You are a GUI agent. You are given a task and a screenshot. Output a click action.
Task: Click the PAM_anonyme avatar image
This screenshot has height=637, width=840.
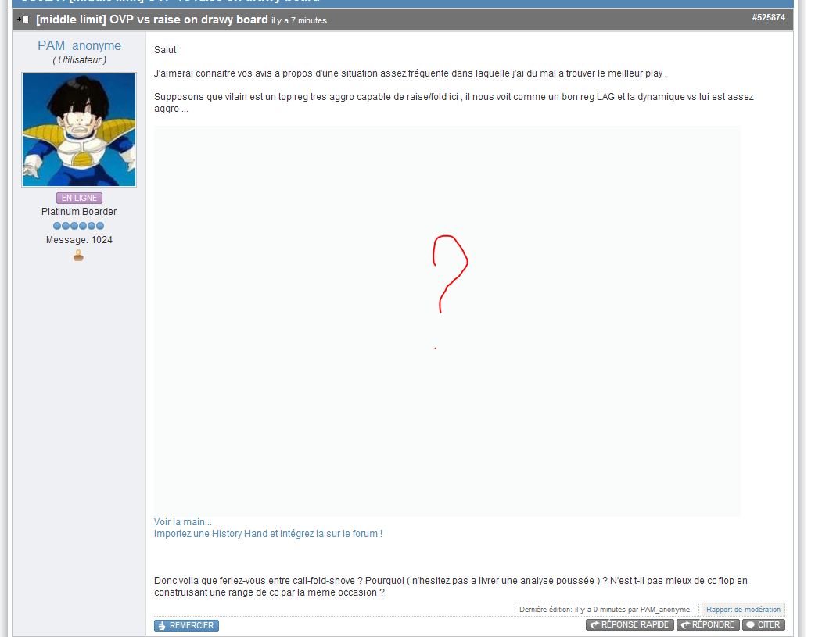(x=79, y=130)
